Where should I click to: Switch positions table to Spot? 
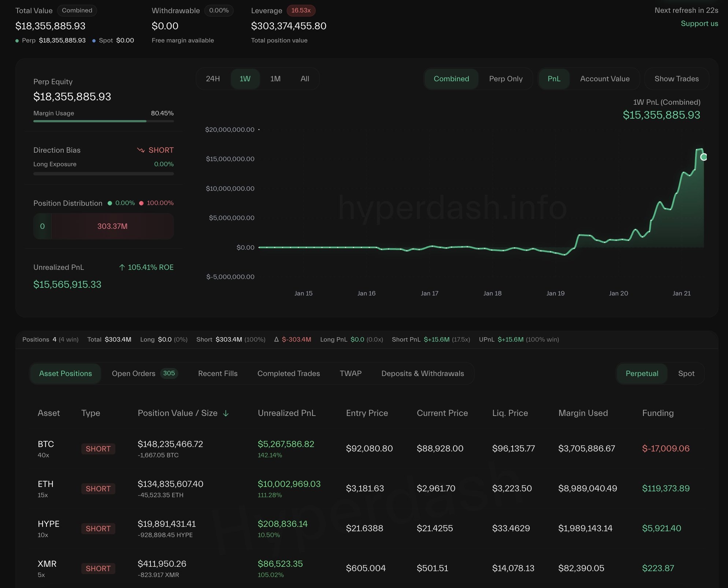coord(686,373)
